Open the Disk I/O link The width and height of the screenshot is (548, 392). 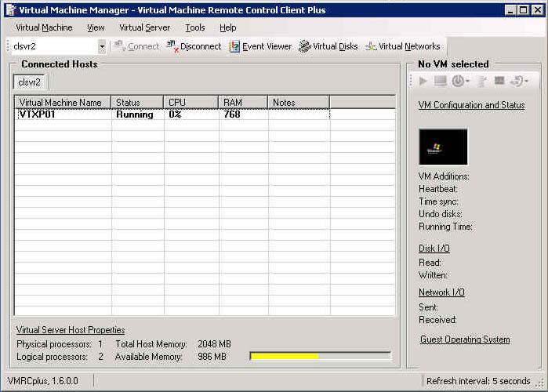pos(434,248)
